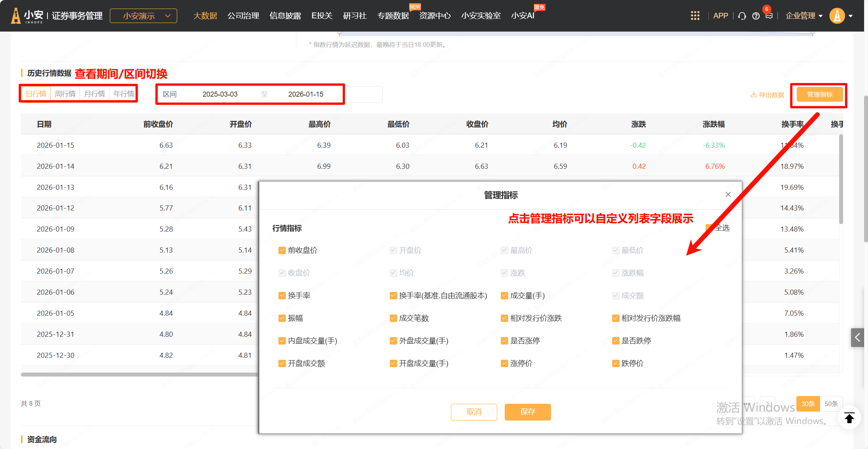
Task: Toggle the 成交笔数 checkbox
Action: [x=393, y=318]
